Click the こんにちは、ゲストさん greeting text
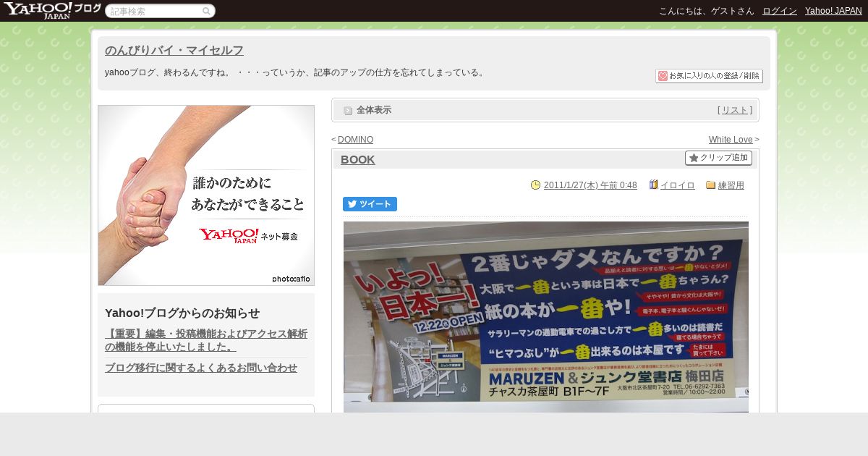The image size is (868, 456). (707, 11)
